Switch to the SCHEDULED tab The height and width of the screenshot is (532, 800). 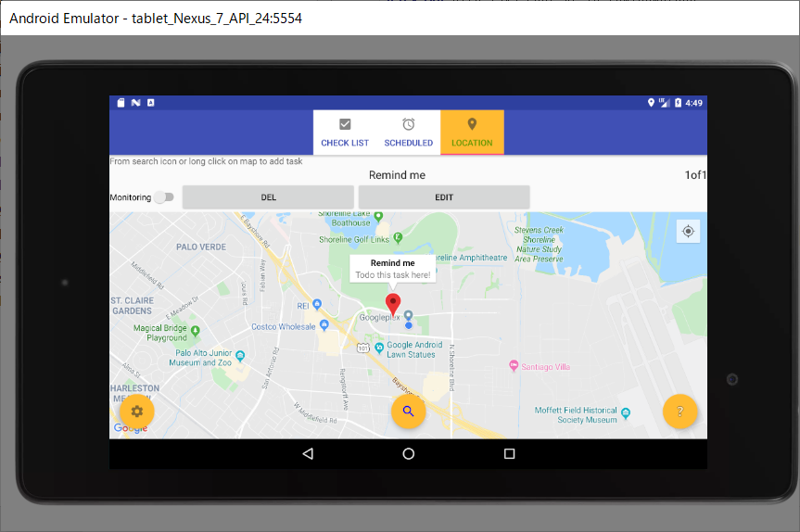click(408, 133)
